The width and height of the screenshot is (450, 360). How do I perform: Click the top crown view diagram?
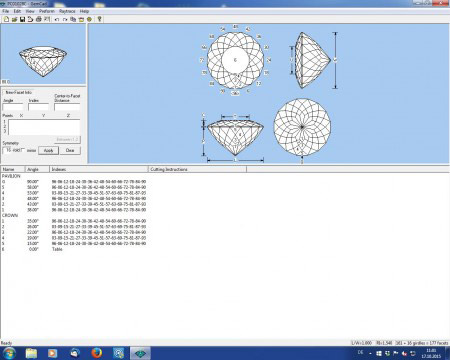click(235, 60)
